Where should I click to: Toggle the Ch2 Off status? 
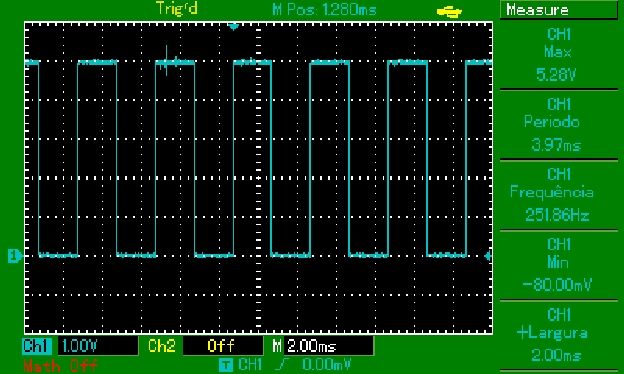[220, 346]
